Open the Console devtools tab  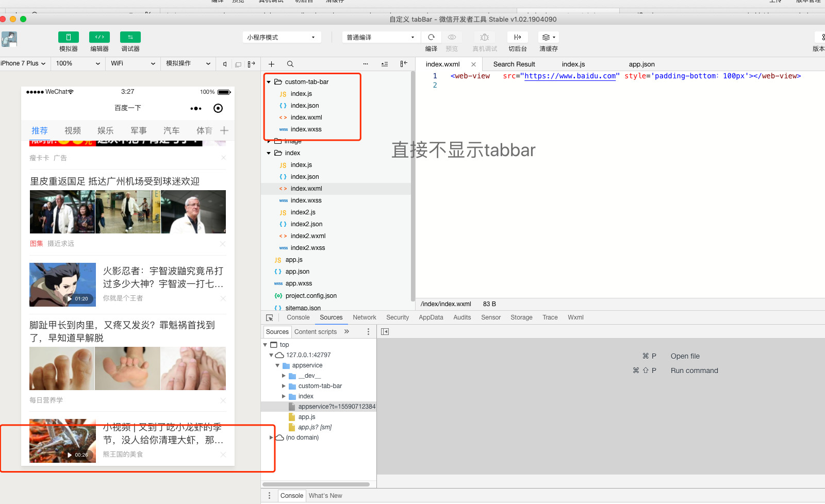pyautogui.click(x=298, y=317)
